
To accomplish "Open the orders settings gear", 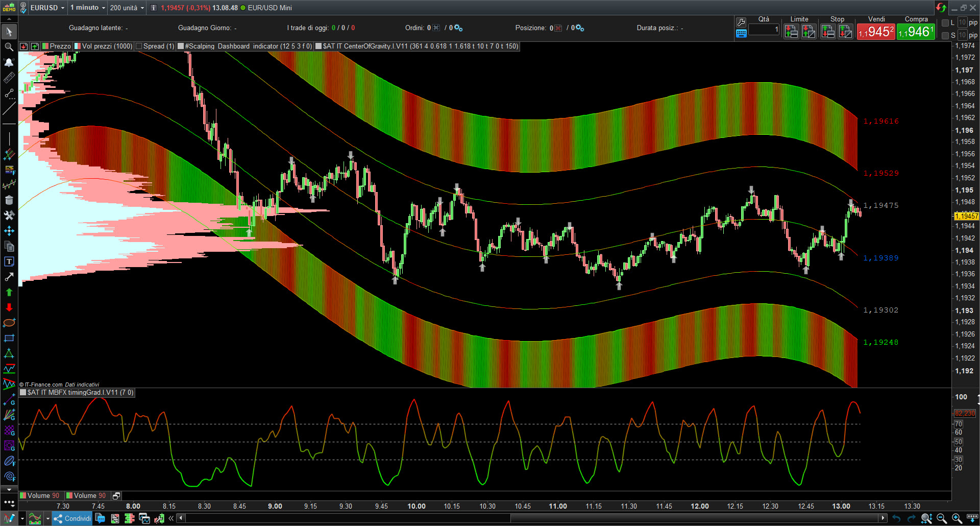I will pyautogui.click(x=458, y=28).
